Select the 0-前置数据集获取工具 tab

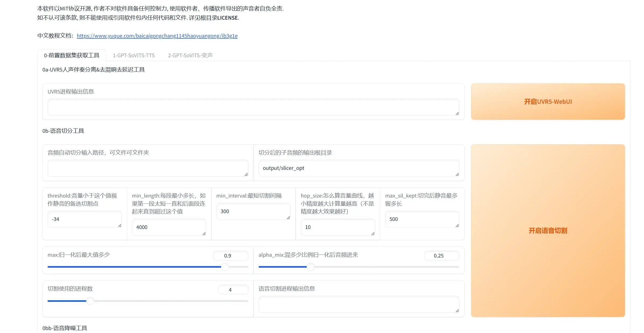pyautogui.click(x=72, y=55)
